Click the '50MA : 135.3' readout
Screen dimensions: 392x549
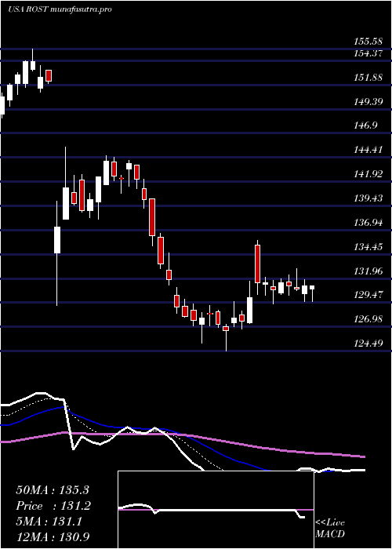pos(53,490)
